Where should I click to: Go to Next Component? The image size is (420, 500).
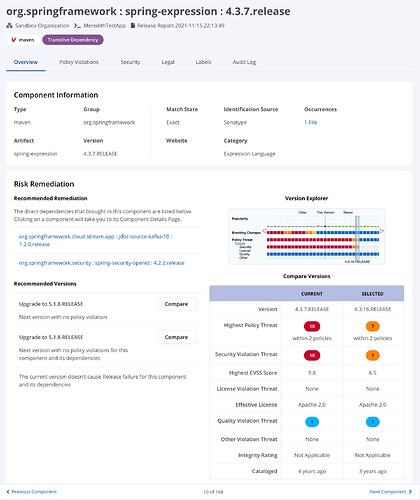(391, 492)
